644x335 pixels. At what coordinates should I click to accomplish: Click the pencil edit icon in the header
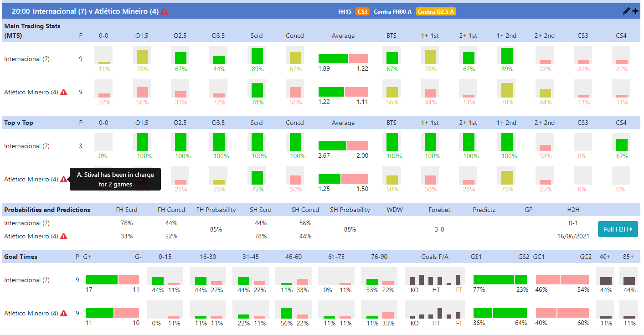click(x=626, y=10)
